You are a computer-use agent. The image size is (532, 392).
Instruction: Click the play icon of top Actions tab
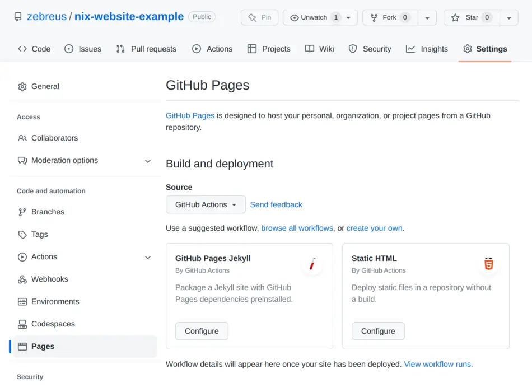pyautogui.click(x=197, y=49)
